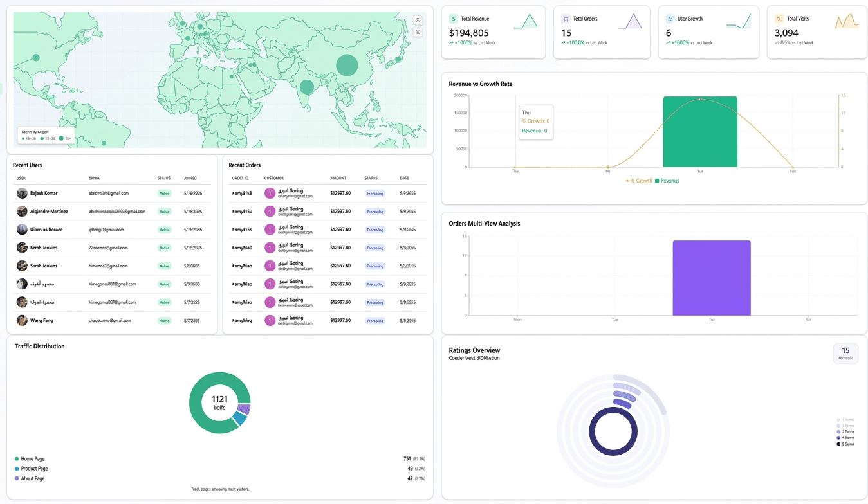This screenshot has height=504, width=868.
Task: Click the first order's Processing status badge
Action: tap(375, 193)
